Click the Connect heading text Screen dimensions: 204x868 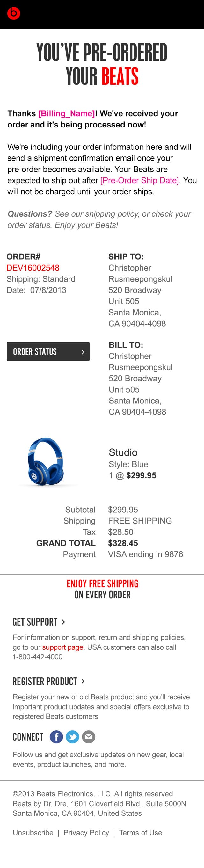pos(28,737)
